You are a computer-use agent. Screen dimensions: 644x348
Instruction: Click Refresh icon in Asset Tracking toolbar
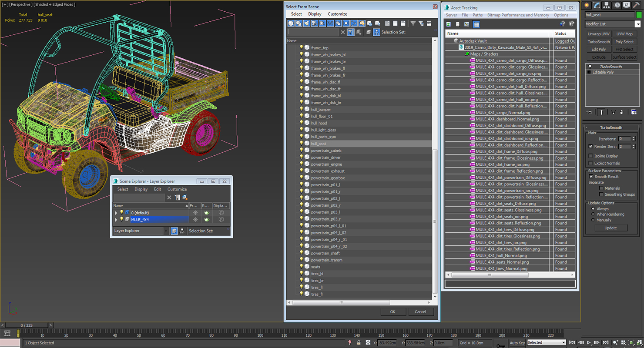coord(448,24)
